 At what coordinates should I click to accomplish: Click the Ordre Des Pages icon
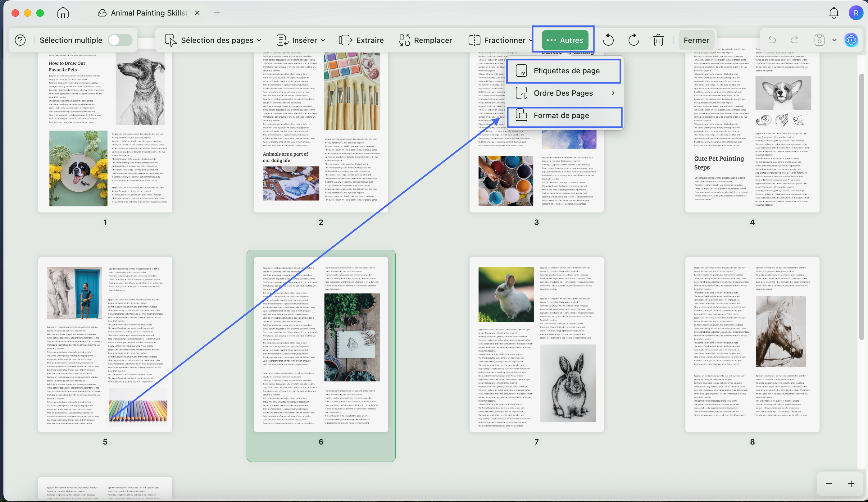pyautogui.click(x=521, y=93)
